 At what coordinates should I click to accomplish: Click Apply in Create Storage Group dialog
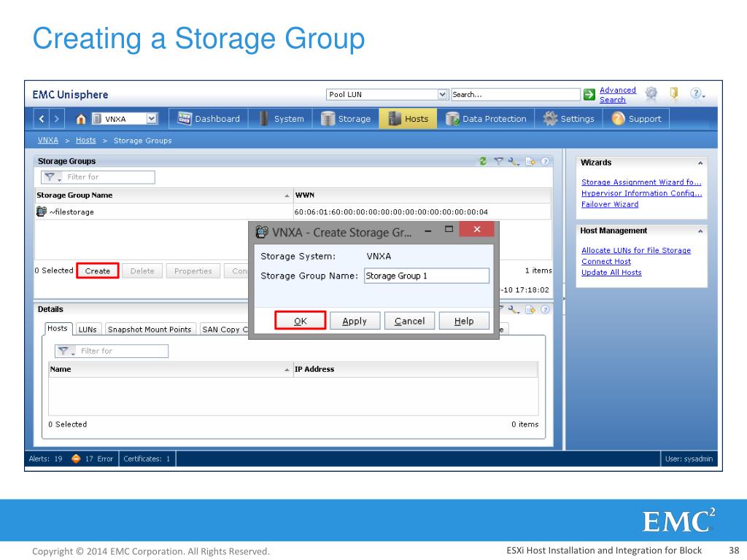coord(355,321)
